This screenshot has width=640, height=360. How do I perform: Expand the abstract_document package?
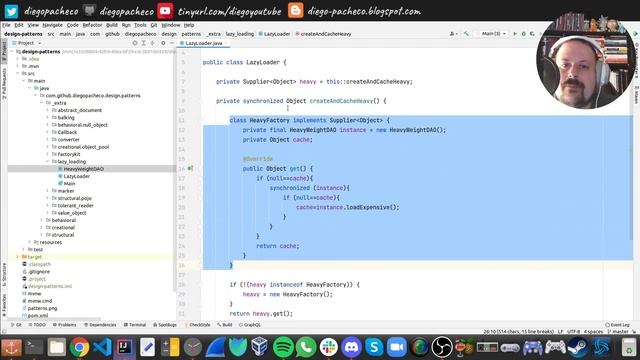(47, 111)
